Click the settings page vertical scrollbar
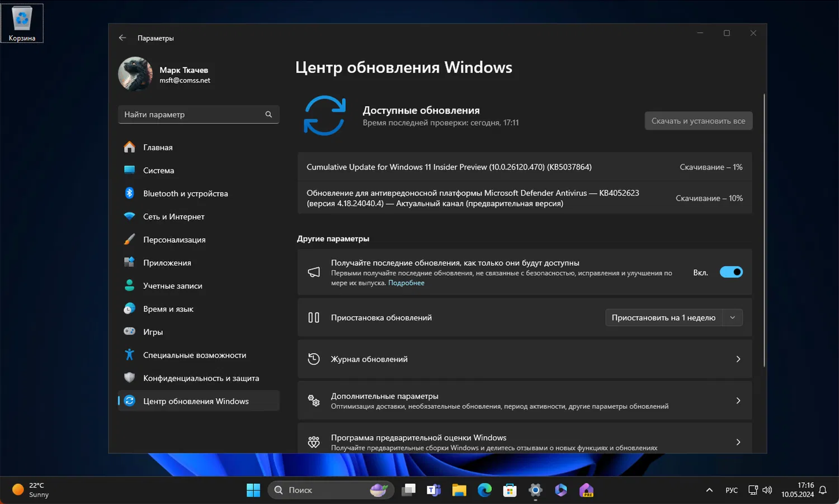 coord(764,229)
